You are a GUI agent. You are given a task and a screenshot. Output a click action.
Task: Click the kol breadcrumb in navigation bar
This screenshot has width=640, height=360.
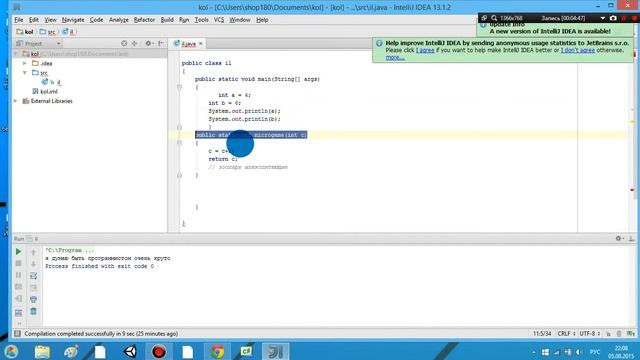[25, 32]
